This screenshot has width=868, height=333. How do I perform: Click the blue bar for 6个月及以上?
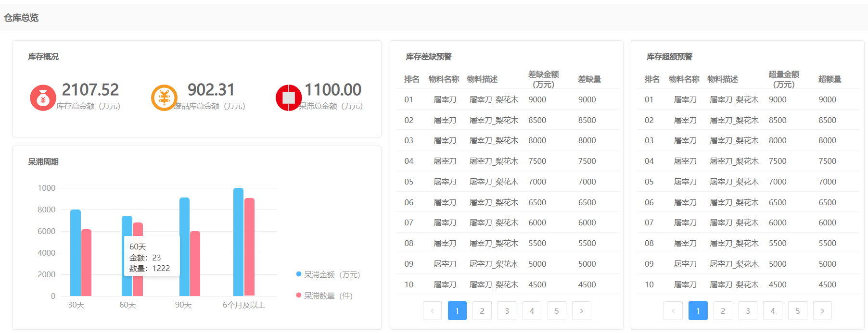(x=239, y=242)
